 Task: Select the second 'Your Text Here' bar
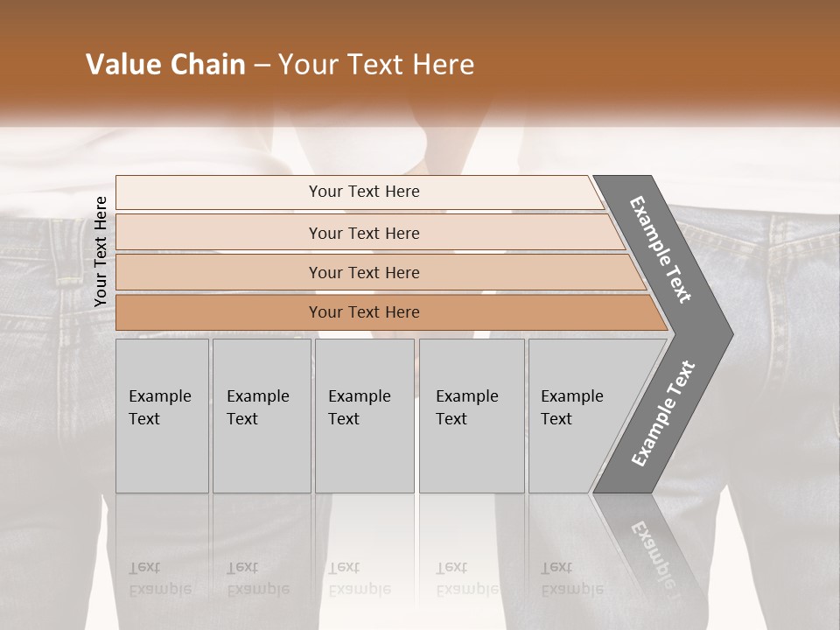(369, 233)
